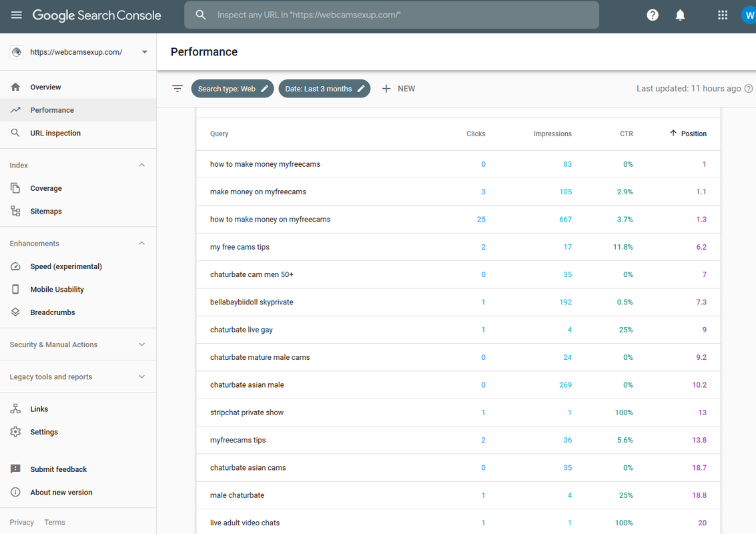This screenshot has height=534, width=756.
Task: Click the Mobile Usability phone icon
Action: pyautogui.click(x=15, y=289)
